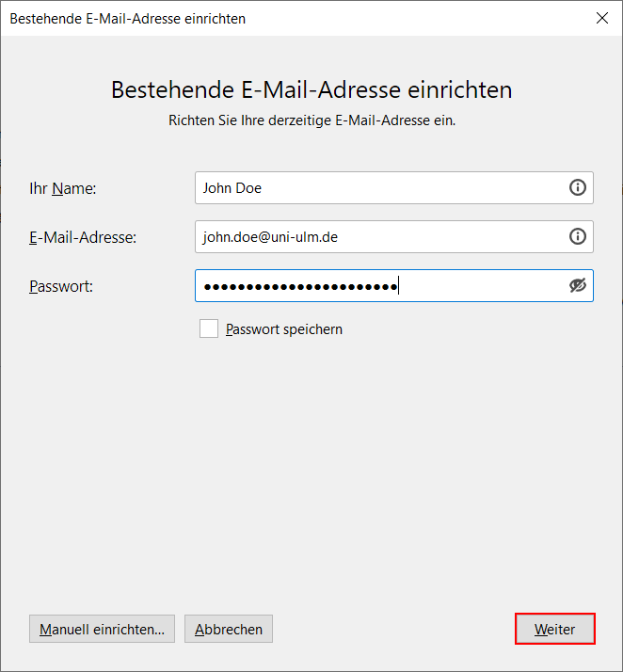Show the password with the eye icon
This screenshot has width=623, height=672.
578,285
